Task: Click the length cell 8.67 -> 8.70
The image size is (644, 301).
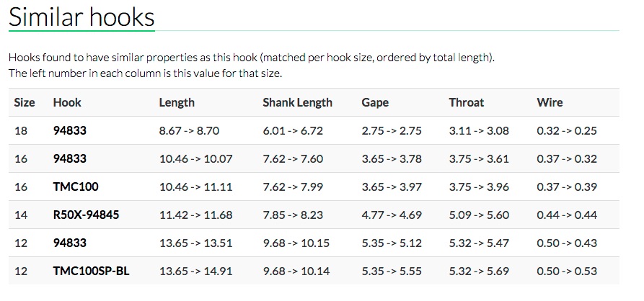Action: point(189,131)
